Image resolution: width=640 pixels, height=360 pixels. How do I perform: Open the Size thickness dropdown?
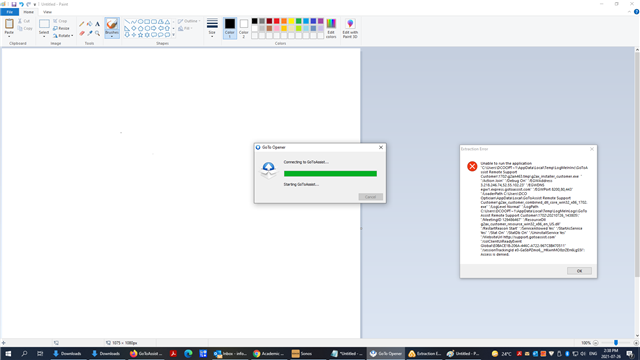coord(212,28)
